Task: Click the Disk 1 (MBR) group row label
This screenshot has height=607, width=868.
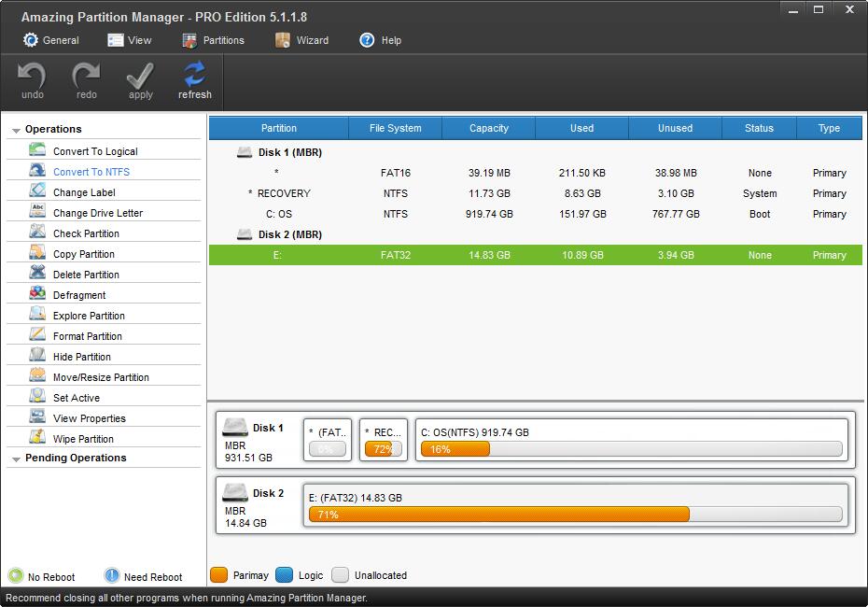Action: point(290,152)
